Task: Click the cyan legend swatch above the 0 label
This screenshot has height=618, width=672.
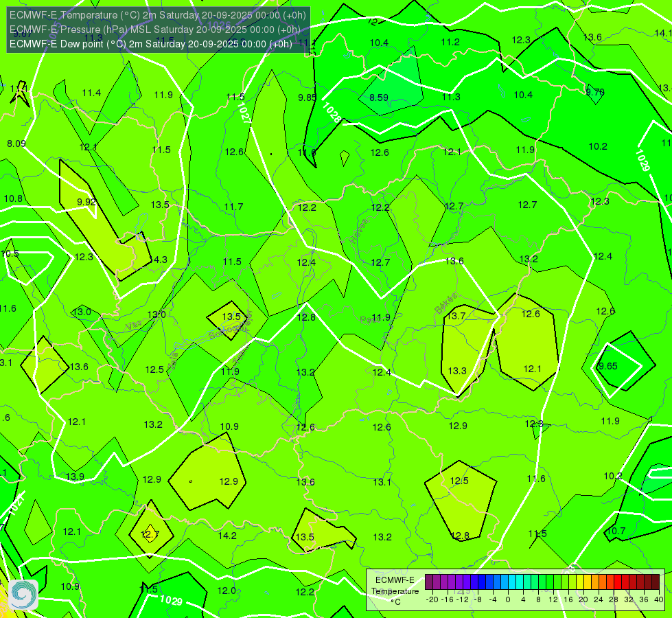Action: pyautogui.click(x=511, y=582)
